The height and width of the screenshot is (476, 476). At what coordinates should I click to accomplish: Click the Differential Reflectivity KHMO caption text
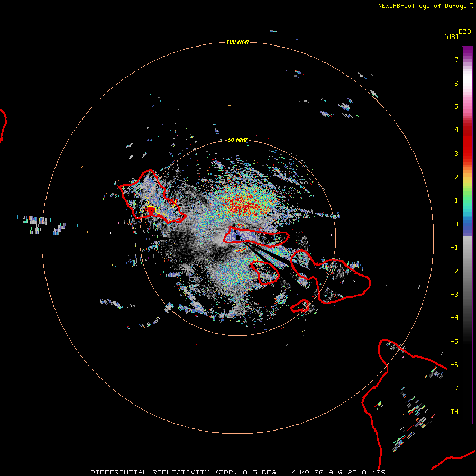[238, 472]
